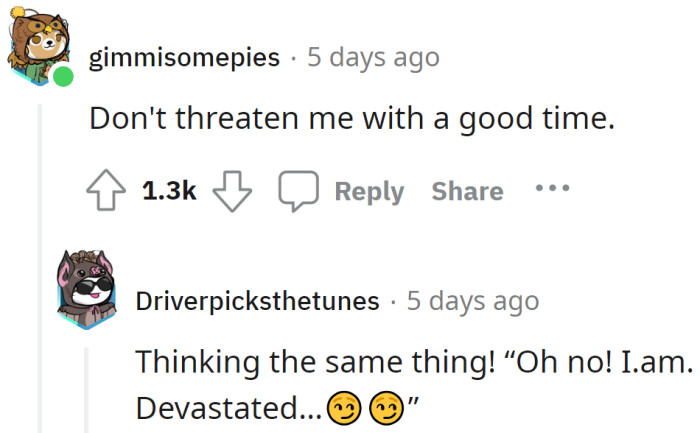The width and height of the screenshot is (700, 433).
Task: Collapse Driverpicksthetunes' reply via its thread line
Action: [x=87, y=390]
